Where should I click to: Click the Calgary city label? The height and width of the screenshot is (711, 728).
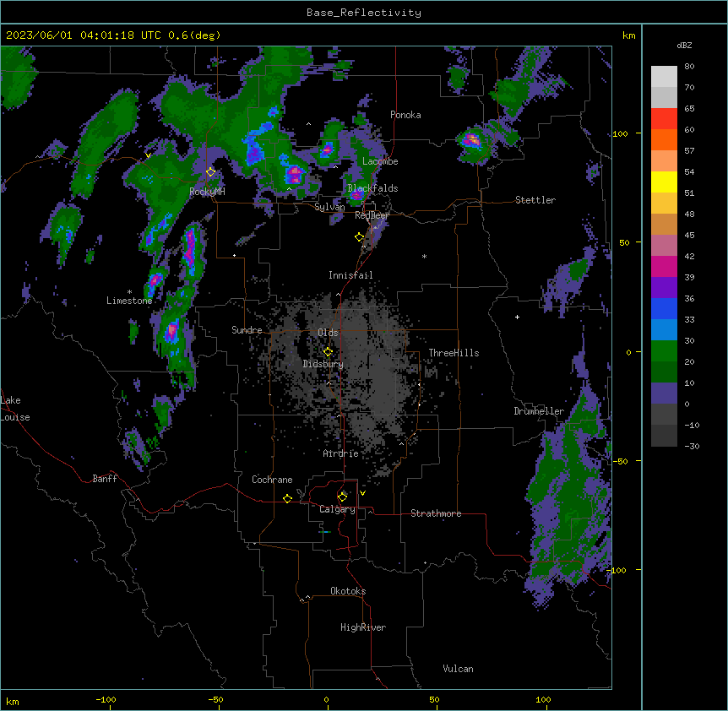click(338, 509)
